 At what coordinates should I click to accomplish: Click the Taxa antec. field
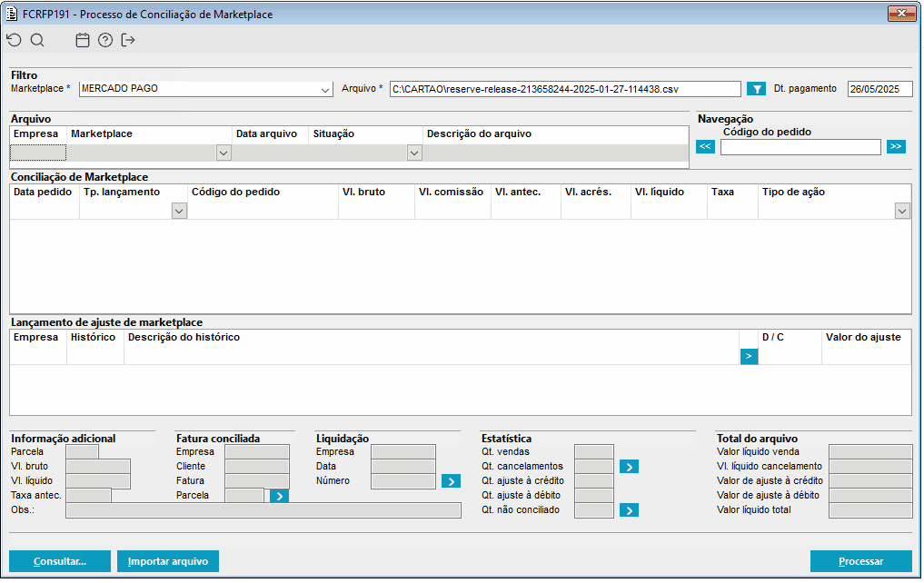click(x=88, y=496)
